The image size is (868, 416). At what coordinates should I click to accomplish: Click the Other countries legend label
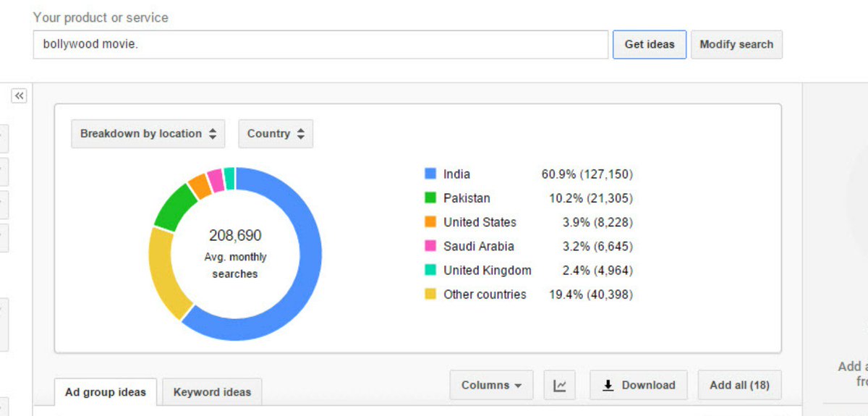(x=485, y=294)
